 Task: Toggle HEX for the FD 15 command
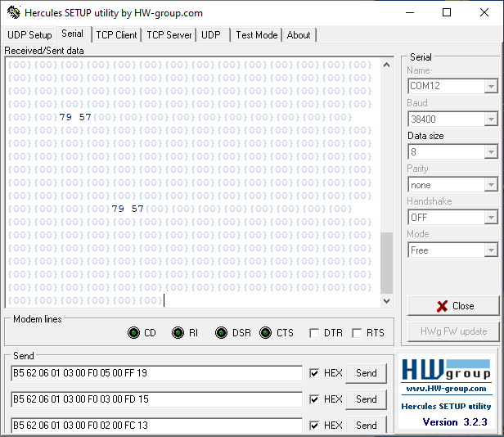314,399
